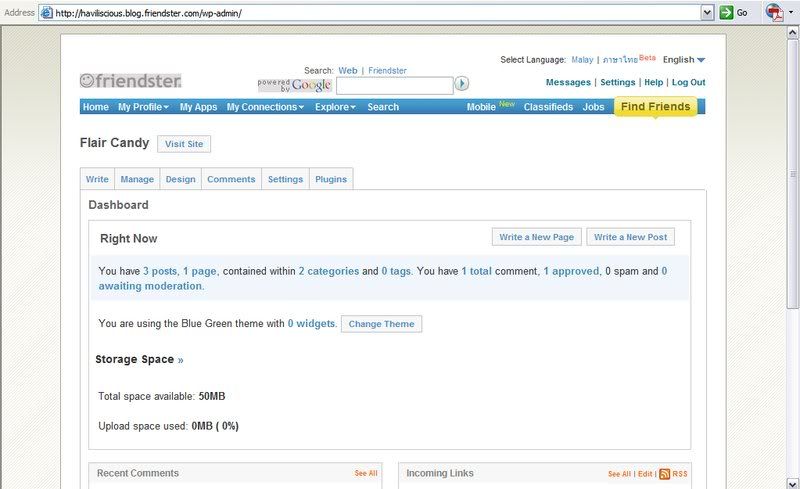
Task: Click the vertical scrollbar thumb
Action: (792, 174)
